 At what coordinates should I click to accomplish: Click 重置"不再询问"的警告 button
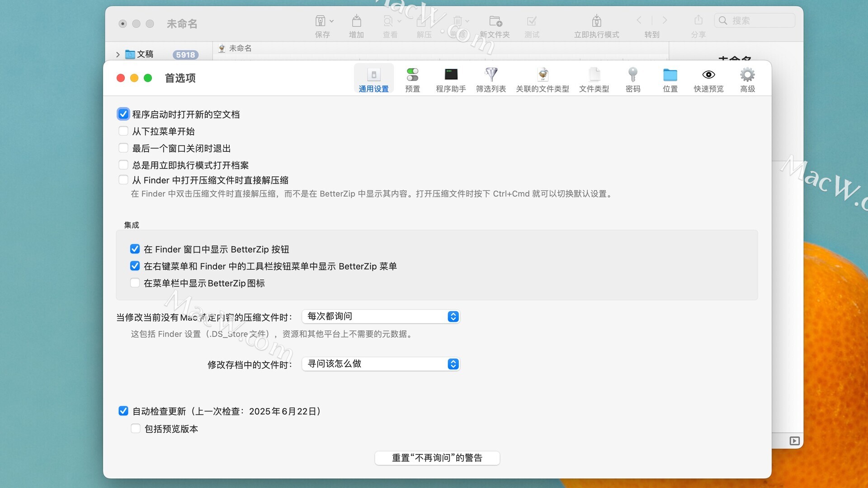(437, 458)
